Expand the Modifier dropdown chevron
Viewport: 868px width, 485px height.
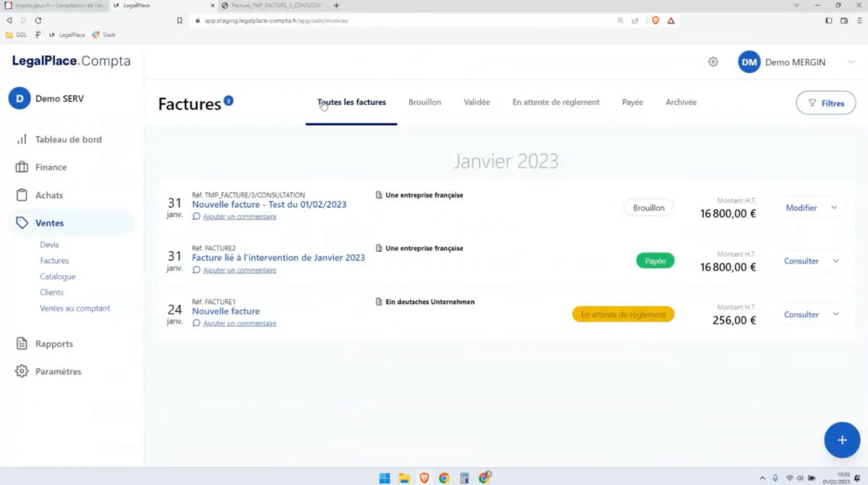point(835,208)
